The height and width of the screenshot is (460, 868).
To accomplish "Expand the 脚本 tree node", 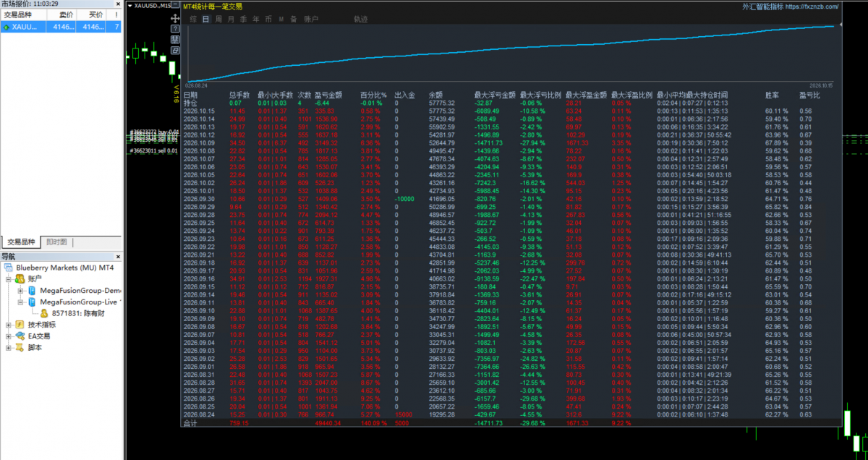I will pos(9,348).
